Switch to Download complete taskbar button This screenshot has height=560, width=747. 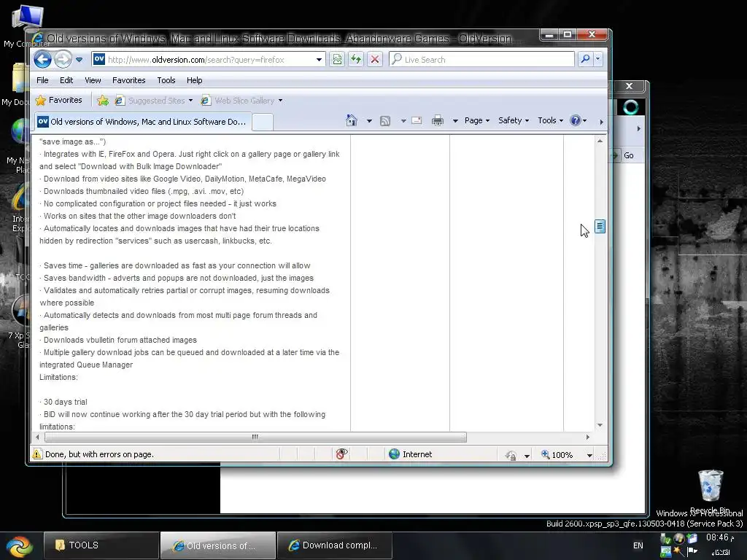(x=334, y=545)
